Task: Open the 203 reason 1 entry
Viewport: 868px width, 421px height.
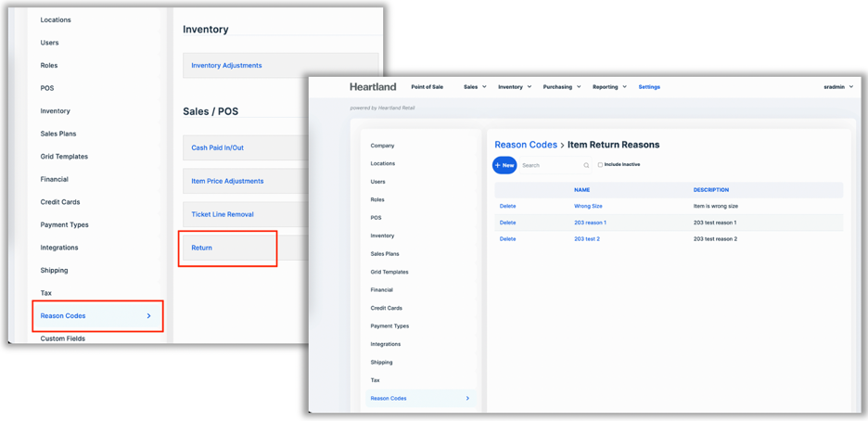Action: click(x=590, y=223)
